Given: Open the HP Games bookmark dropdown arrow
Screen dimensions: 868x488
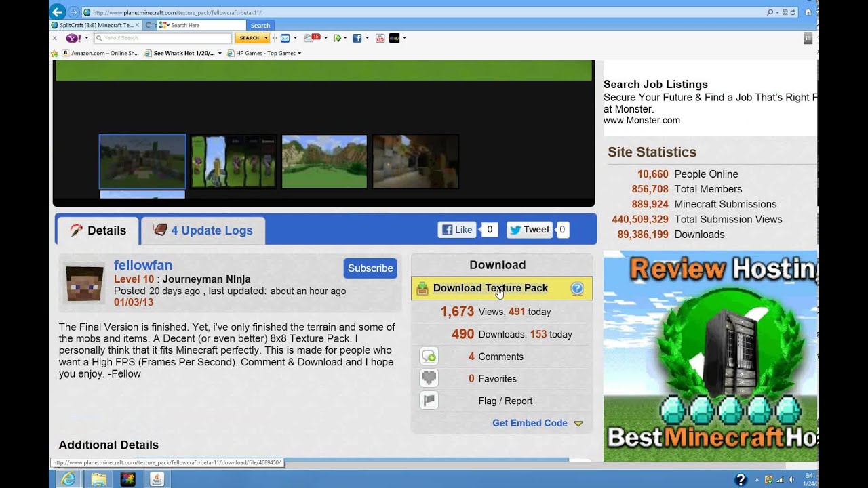Looking at the screenshot, I should [x=299, y=53].
